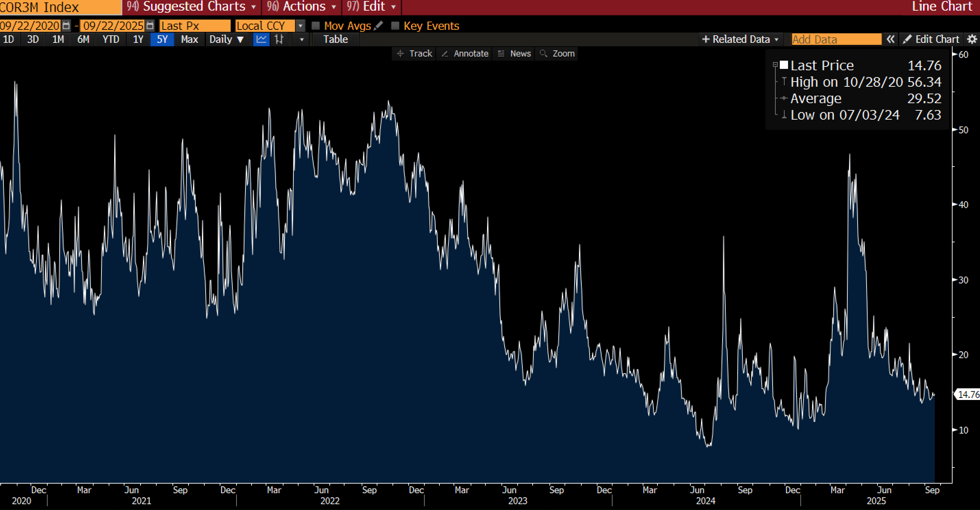Image resolution: width=980 pixels, height=510 pixels.
Task: Open the start date calendar picker
Action: click(x=66, y=25)
